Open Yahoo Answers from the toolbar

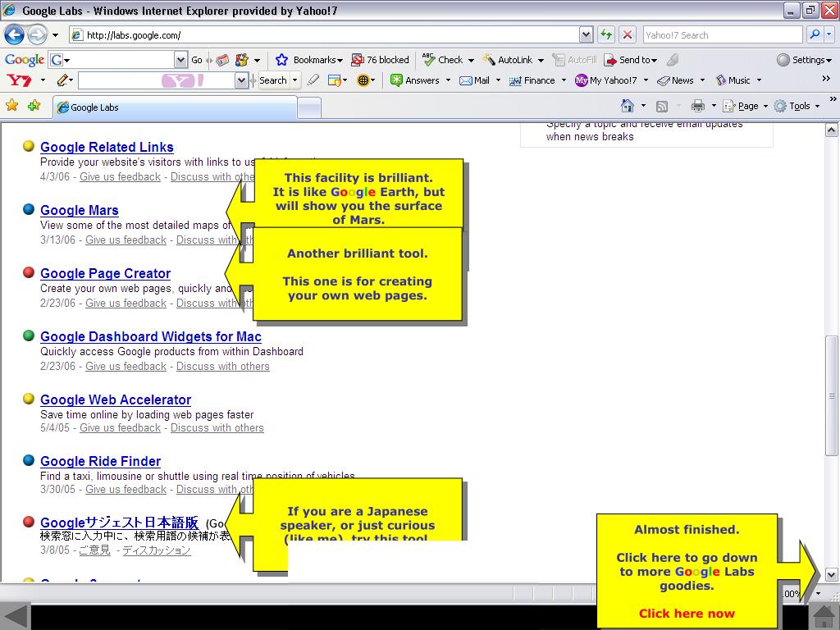[x=415, y=80]
